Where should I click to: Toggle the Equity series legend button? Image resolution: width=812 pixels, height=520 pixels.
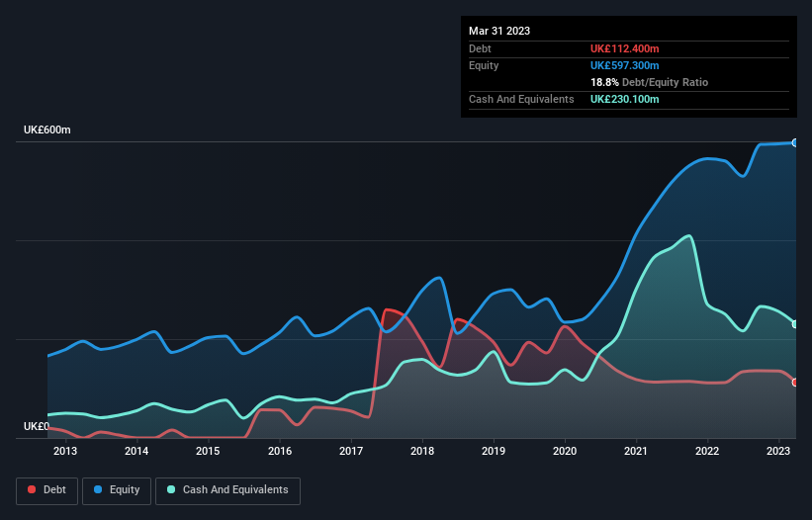(117, 490)
